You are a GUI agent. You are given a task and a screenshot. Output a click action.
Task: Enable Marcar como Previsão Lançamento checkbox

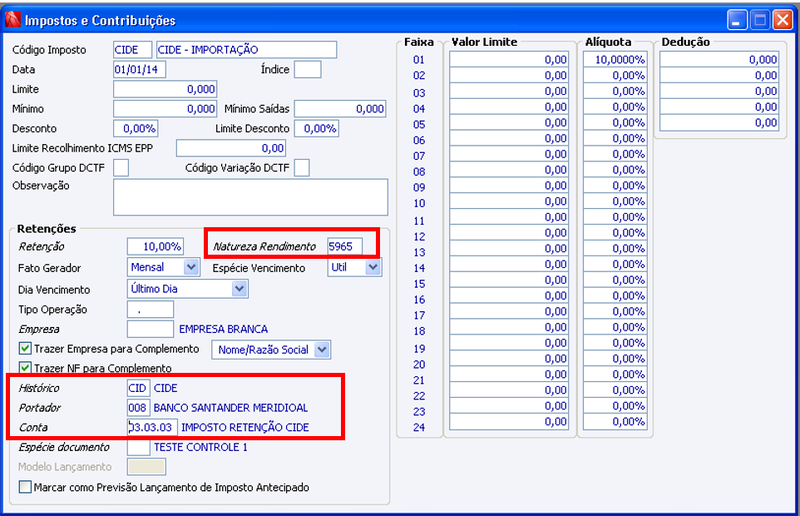pos(25,487)
